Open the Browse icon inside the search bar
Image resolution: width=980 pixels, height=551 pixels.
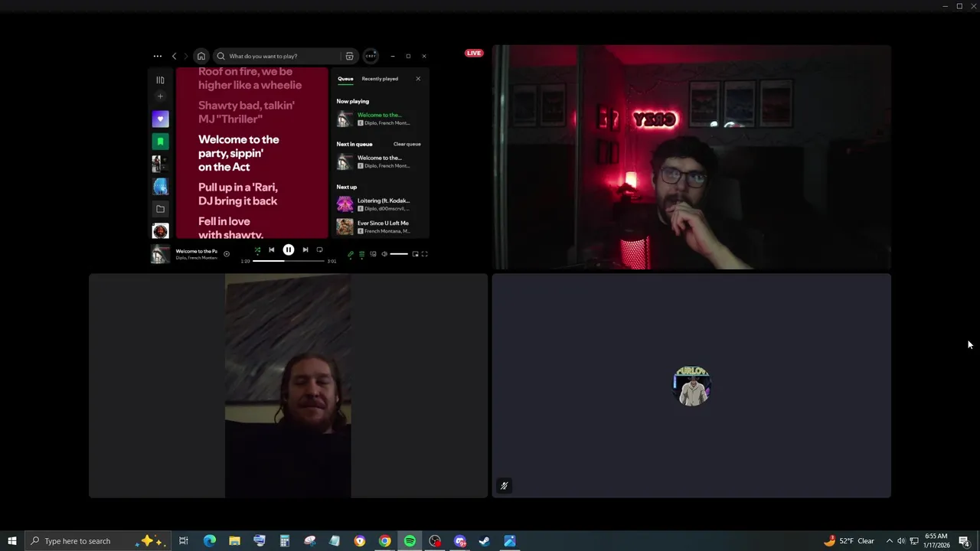349,56
